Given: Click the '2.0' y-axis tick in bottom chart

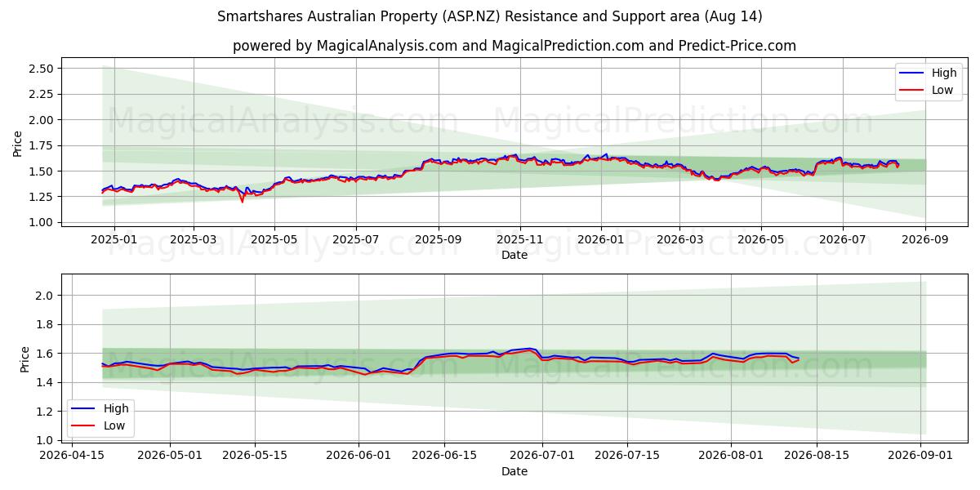Looking at the screenshot, I should (x=46, y=296).
